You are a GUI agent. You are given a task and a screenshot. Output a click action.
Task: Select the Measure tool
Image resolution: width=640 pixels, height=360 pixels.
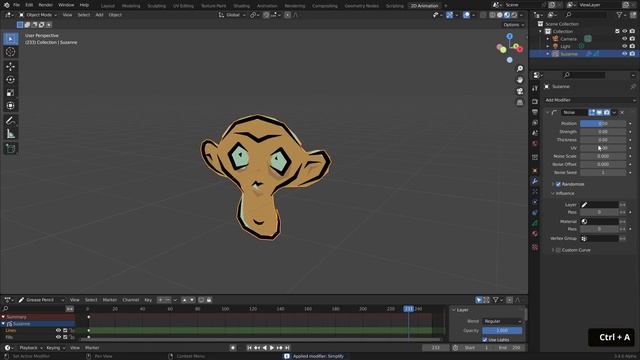[11, 134]
